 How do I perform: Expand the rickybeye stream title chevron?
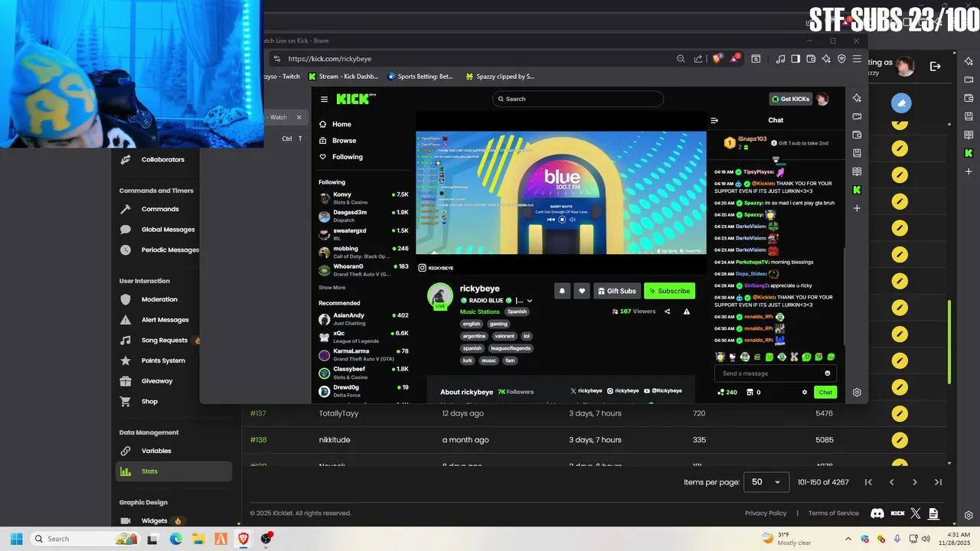tap(529, 301)
